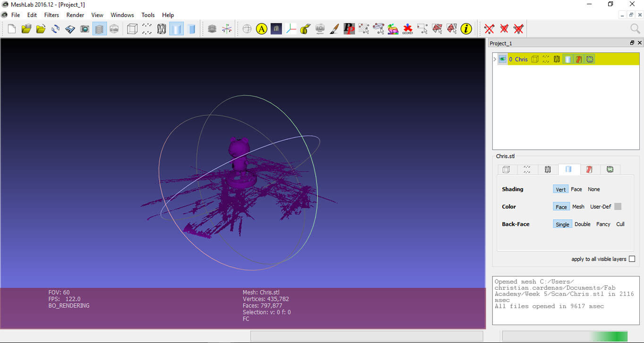Export mesh via floppy disk icon
The height and width of the screenshot is (343, 644).
click(x=70, y=29)
